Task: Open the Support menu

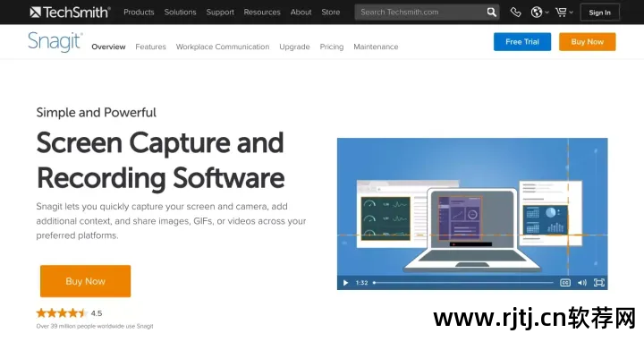Action: click(220, 13)
